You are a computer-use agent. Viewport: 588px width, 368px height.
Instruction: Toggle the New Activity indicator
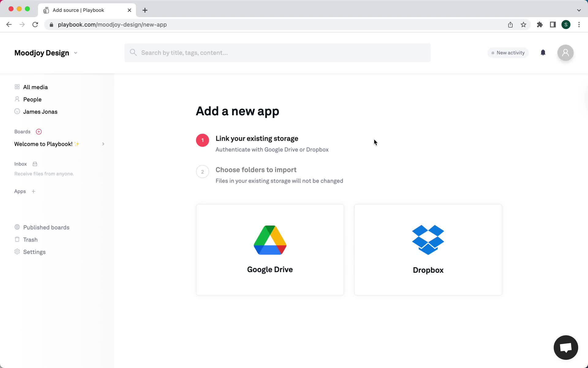tap(507, 52)
